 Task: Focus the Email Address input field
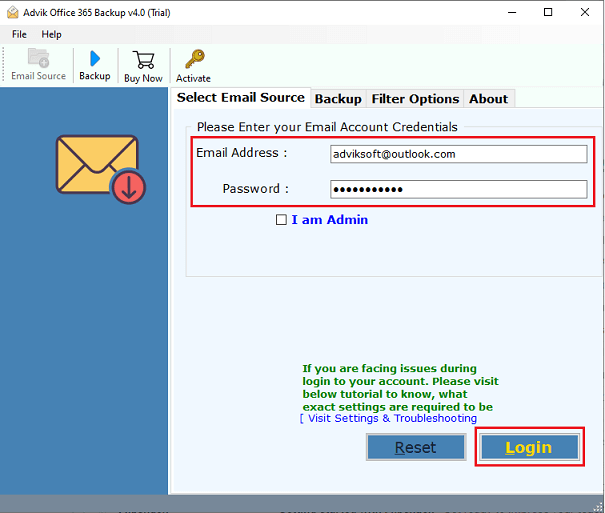(x=458, y=154)
